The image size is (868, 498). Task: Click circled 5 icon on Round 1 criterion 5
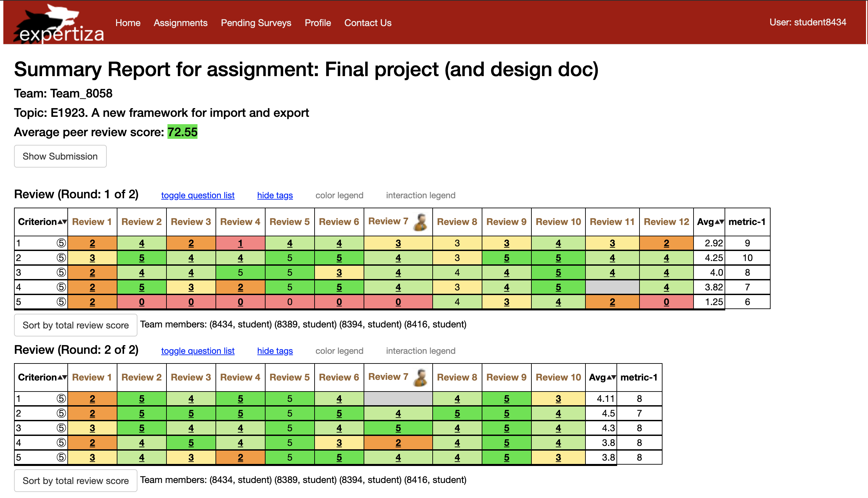tap(61, 302)
